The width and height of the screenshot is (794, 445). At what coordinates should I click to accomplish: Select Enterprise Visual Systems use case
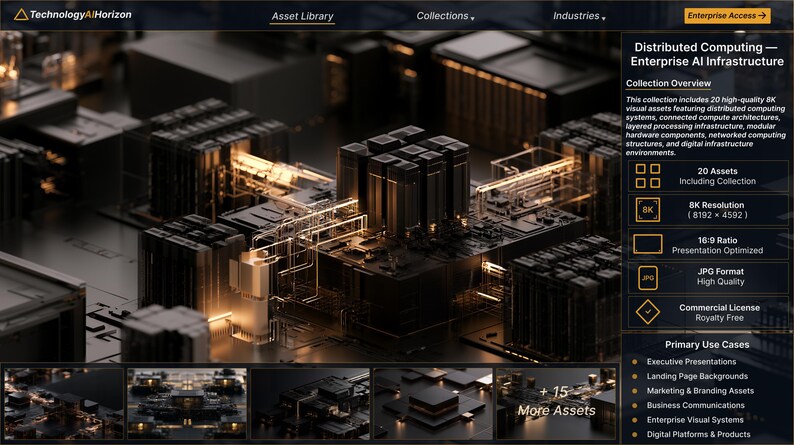(695, 420)
